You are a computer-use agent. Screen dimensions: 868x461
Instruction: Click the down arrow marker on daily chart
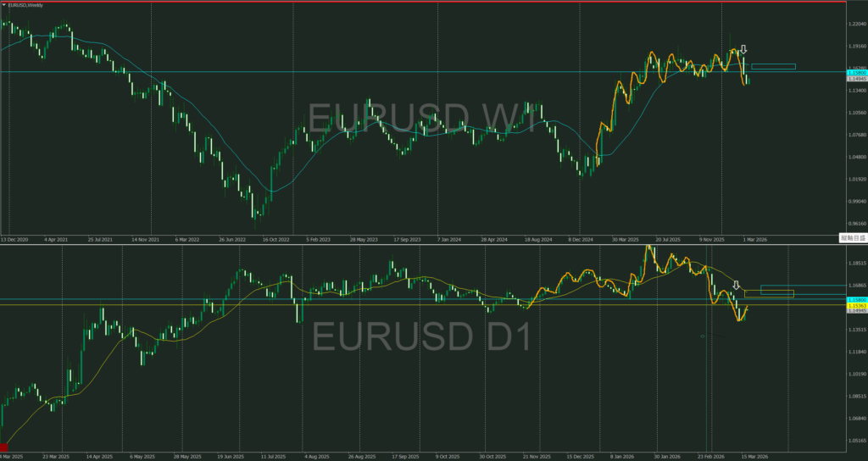pos(737,286)
